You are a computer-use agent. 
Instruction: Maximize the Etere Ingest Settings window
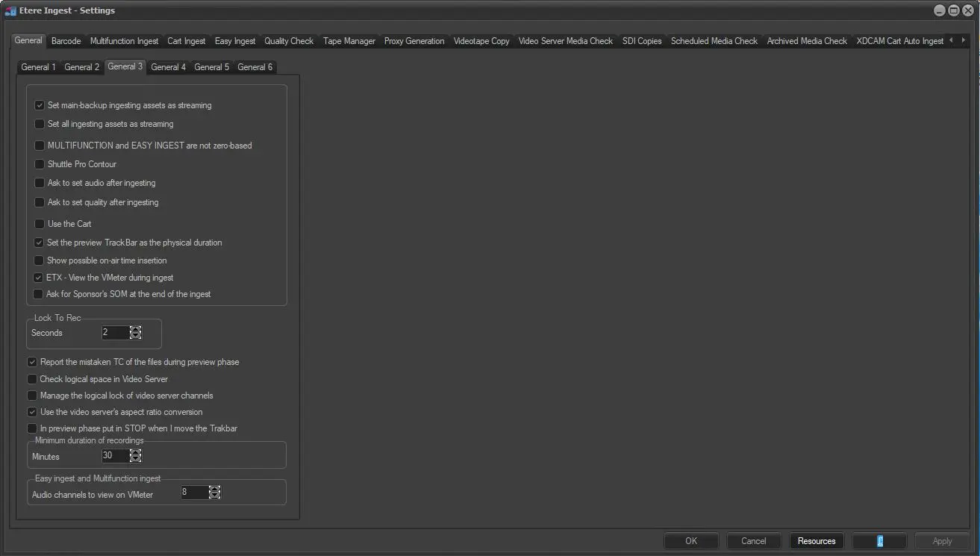953,10
